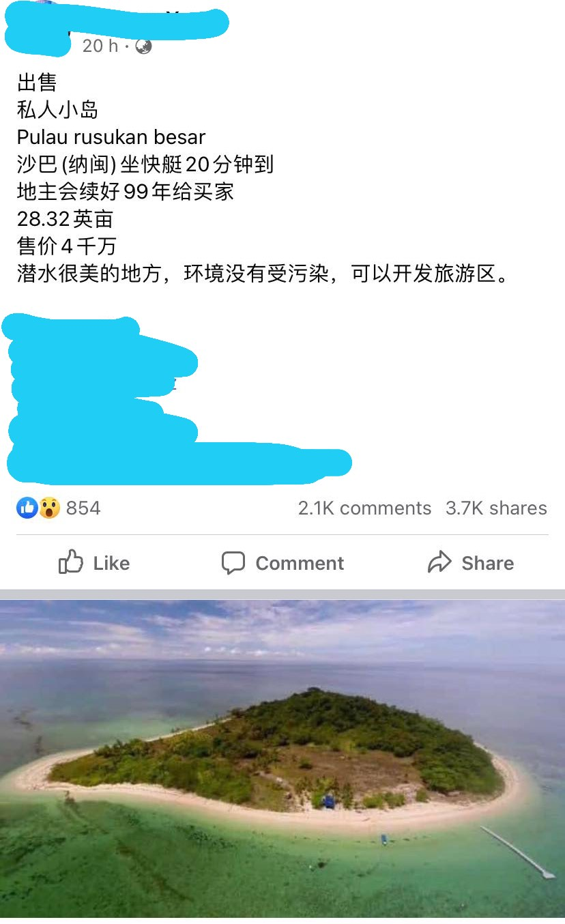Open the 854 reactions count
The height and width of the screenshot is (924, 565).
83,508
